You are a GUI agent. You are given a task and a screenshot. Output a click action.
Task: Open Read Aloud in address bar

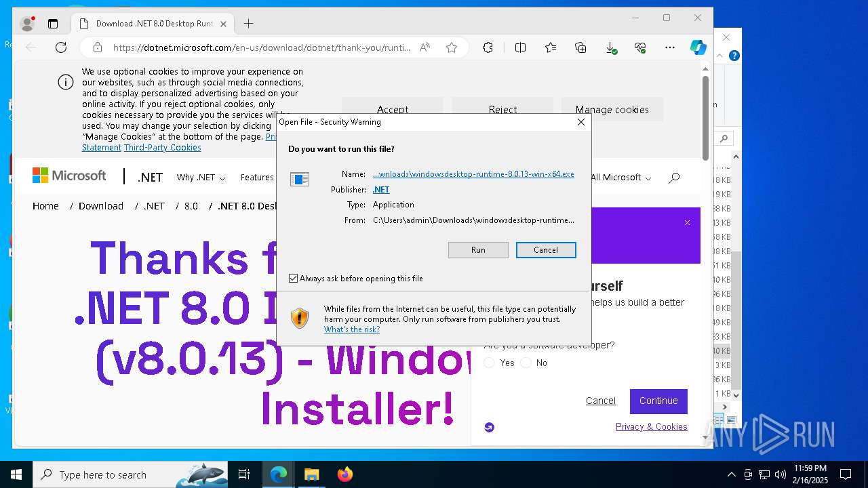(x=425, y=47)
